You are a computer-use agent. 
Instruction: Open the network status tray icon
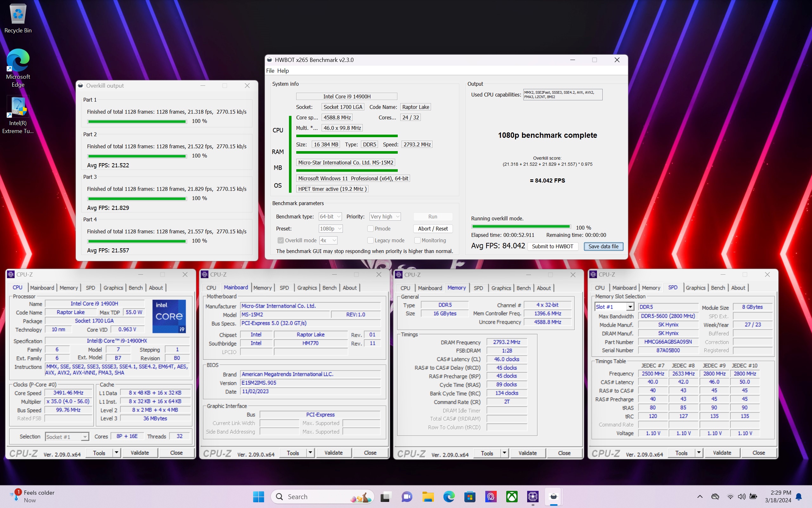730,497
